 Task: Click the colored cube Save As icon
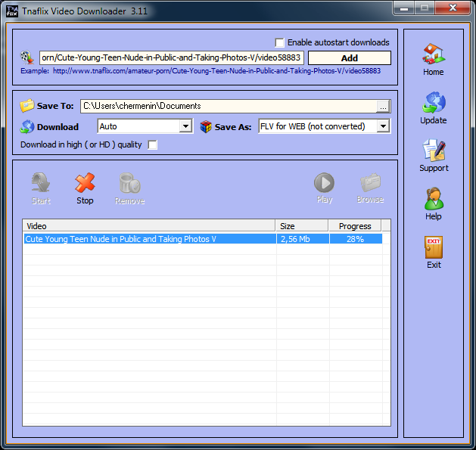click(206, 126)
